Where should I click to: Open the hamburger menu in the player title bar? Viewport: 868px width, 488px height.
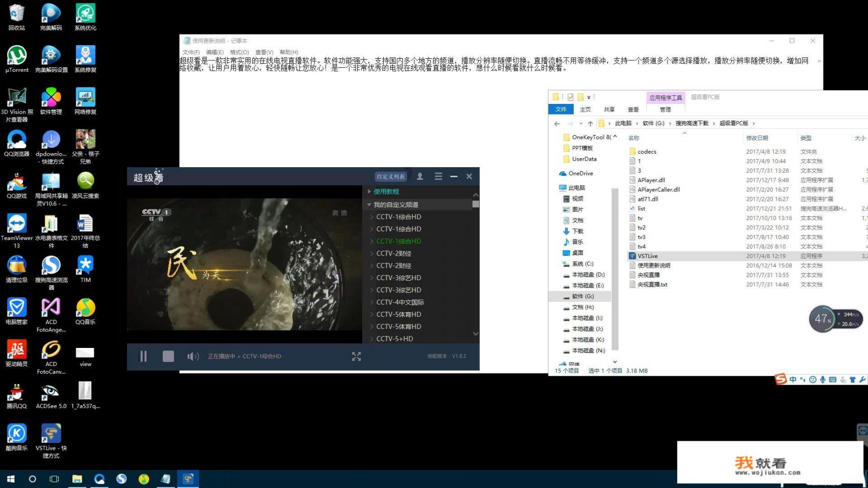click(439, 176)
